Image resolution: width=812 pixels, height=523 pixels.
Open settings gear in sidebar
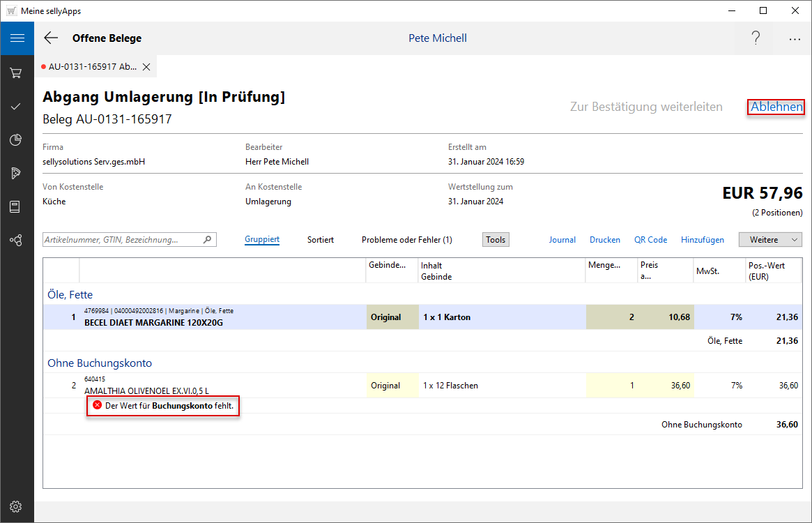tap(16, 506)
